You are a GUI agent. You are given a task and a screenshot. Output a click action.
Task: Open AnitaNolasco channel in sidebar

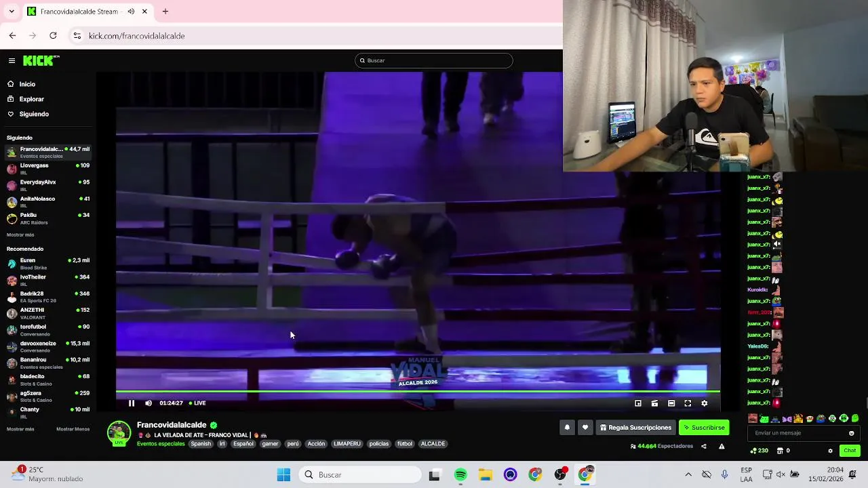(x=47, y=202)
